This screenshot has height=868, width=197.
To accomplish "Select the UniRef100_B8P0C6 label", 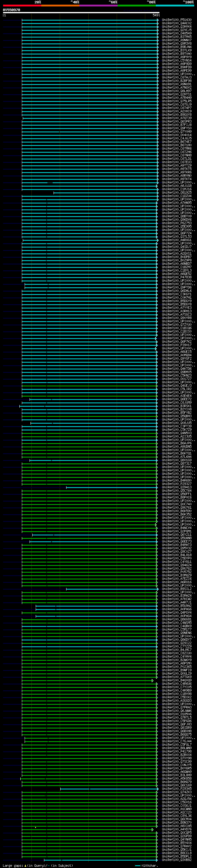I will click(177, 497).
